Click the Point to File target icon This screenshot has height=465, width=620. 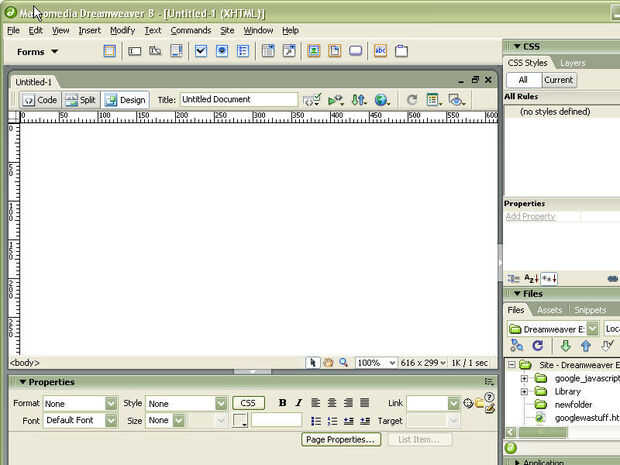coord(468,403)
